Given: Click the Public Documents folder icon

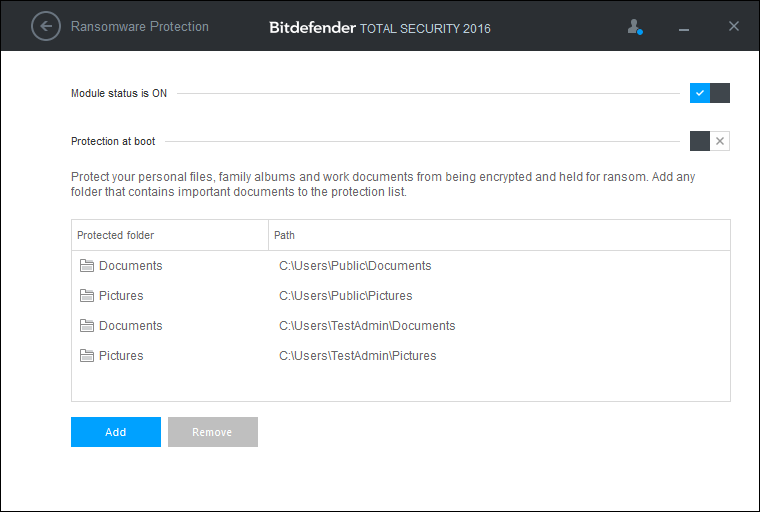Looking at the screenshot, I should [87, 266].
